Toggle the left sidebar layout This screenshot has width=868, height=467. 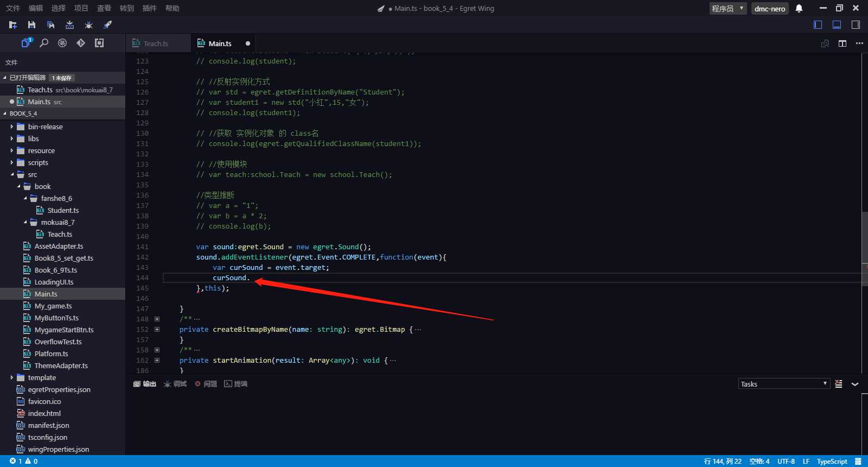(x=818, y=24)
